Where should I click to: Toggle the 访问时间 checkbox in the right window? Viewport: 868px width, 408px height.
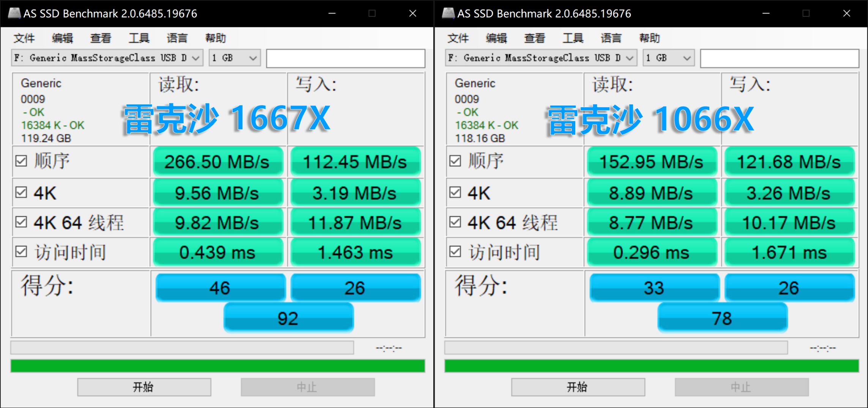click(455, 251)
